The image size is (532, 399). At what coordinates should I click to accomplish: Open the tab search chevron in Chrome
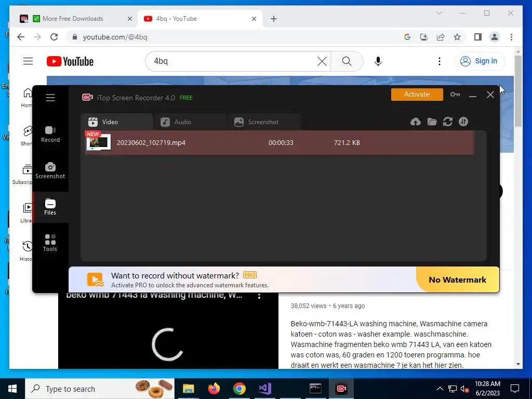(x=439, y=13)
